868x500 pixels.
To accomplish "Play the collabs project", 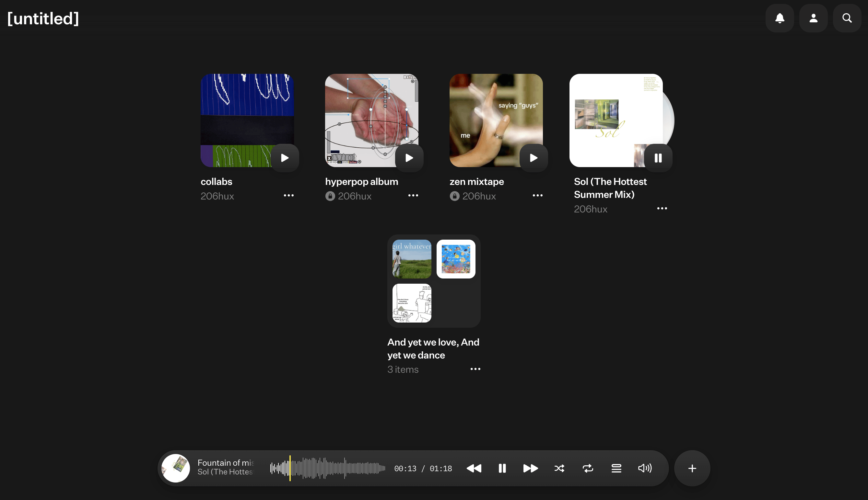I will [285, 158].
